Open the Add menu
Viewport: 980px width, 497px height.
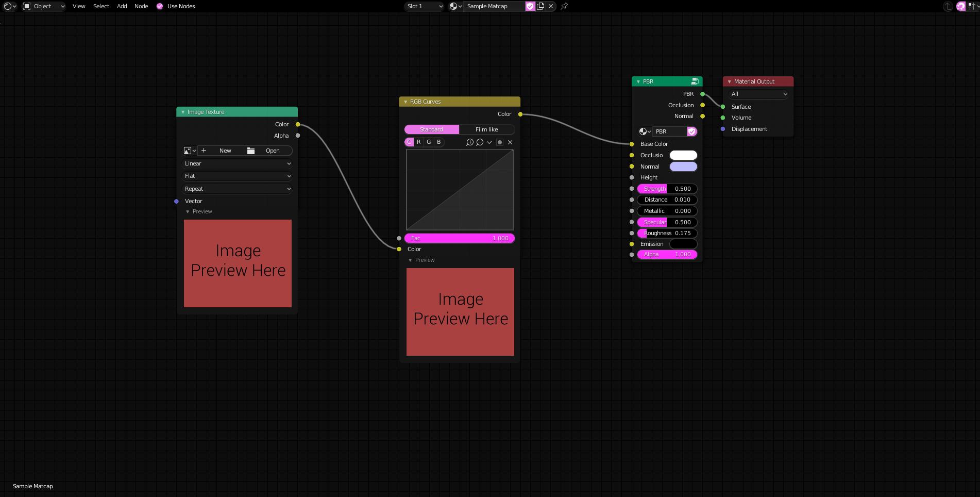[x=122, y=6]
